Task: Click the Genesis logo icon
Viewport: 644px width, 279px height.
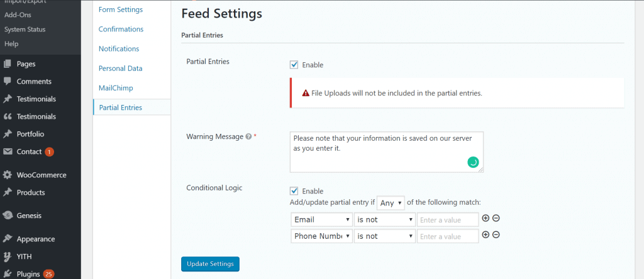Action: [x=8, y=216]
